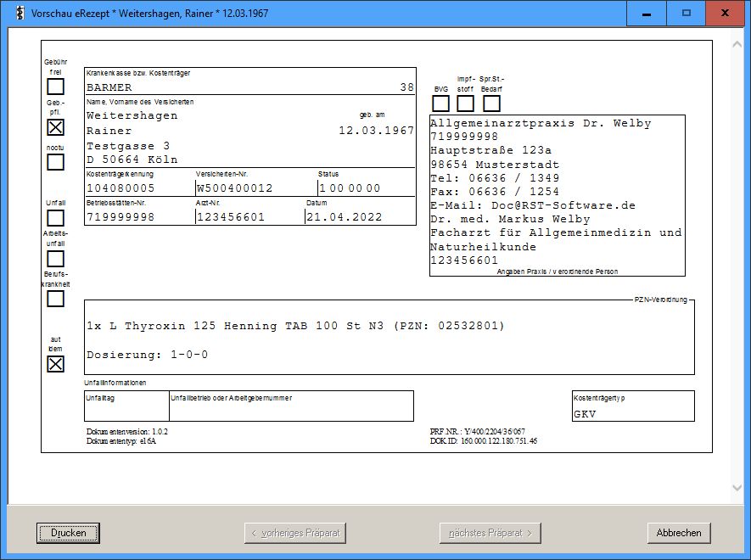Enable the Berufskrankheit checkbox
This screenshot has height=560, width=751.
(x=55, y=299)
